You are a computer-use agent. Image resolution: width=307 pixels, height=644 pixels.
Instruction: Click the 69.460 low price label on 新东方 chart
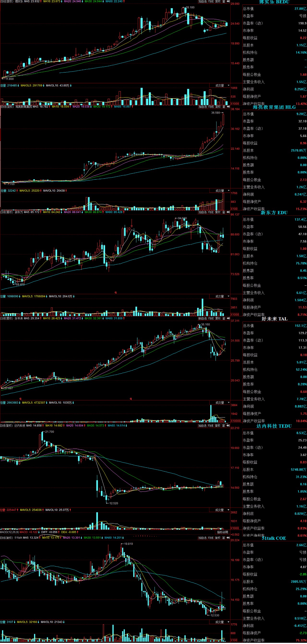pos(20,285)
